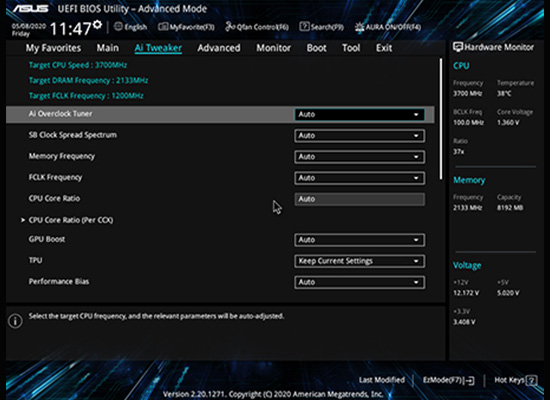
Task: Click the vertical scrollbar of settings list
Action: pos(441,119)
